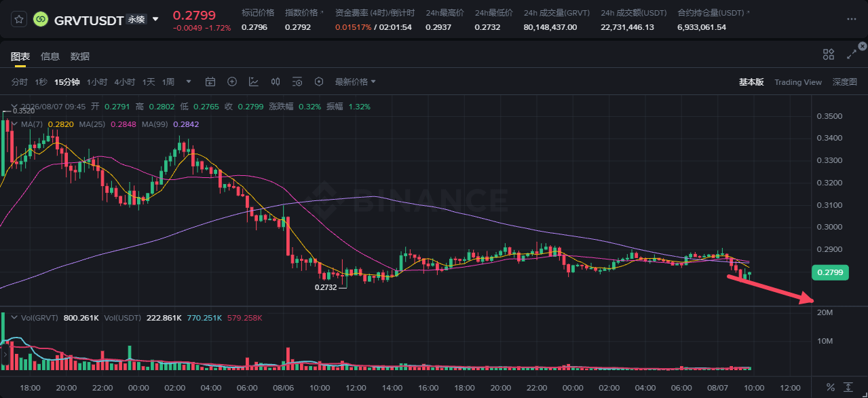Screen dimensions: 868x398
Task: Click the GRVTUSDT pair name
Action: (x=89, y=20)
